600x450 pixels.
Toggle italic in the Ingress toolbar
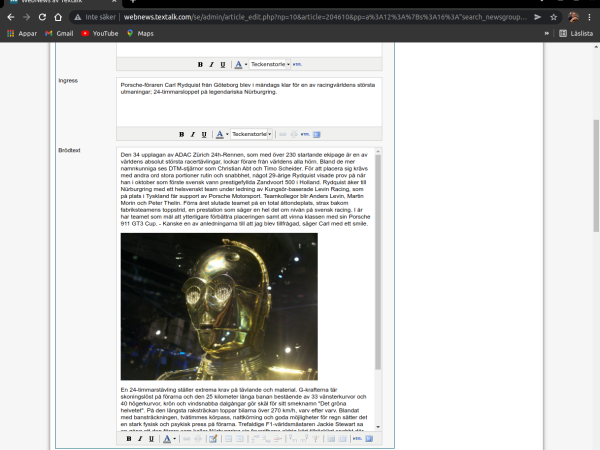pos(192,134)
